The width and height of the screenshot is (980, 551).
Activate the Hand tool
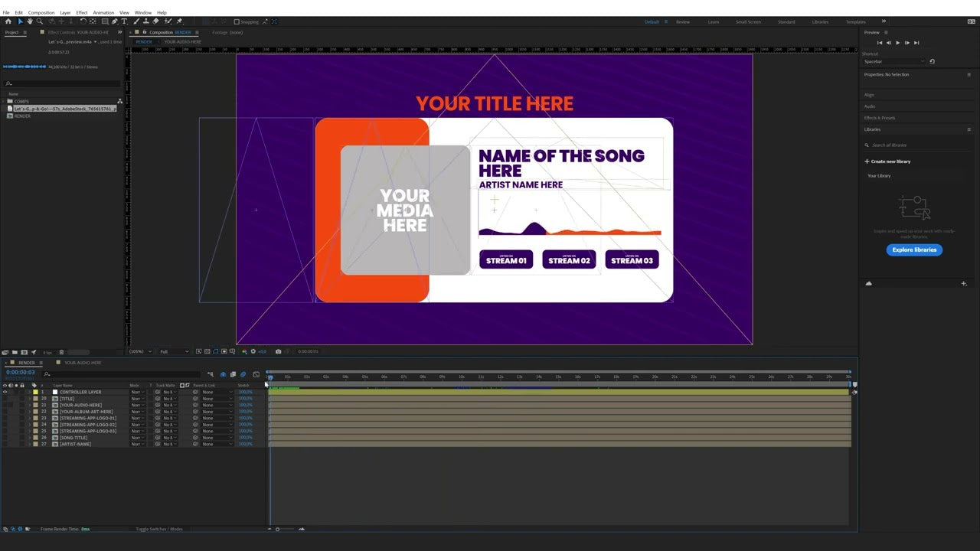pos(30,21)
